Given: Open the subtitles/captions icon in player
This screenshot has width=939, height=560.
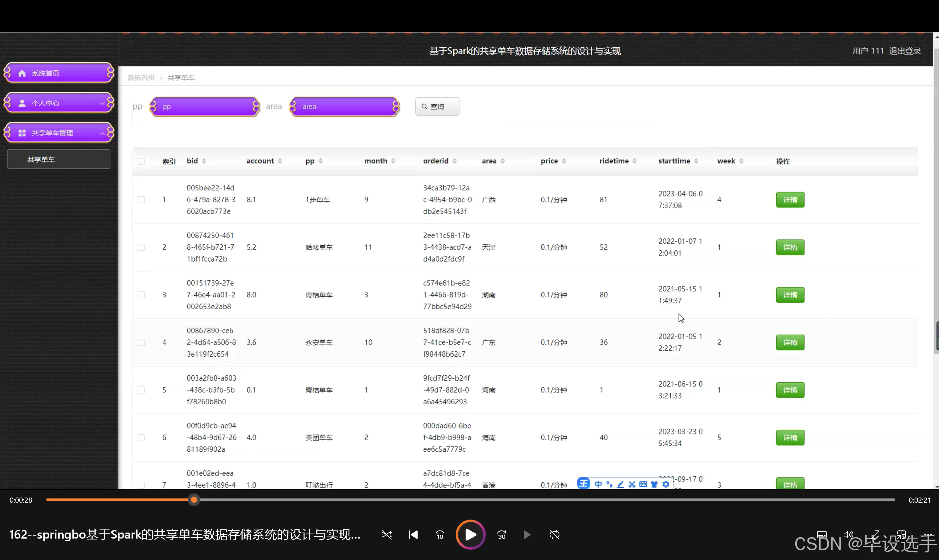Looking at the screenshot, I should click(x=822, y=534).
